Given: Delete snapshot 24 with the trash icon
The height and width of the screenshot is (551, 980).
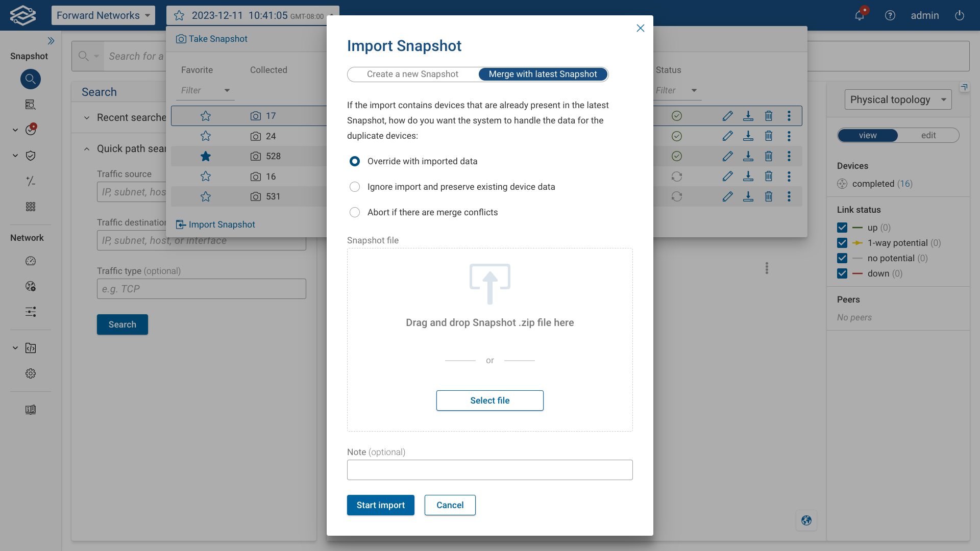Looking at the screenshot, I should 769,136.
